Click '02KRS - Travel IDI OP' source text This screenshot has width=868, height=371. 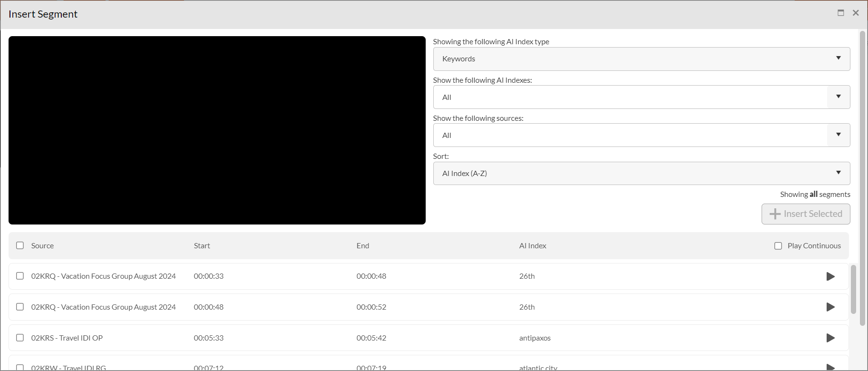[x=67, y=338]
